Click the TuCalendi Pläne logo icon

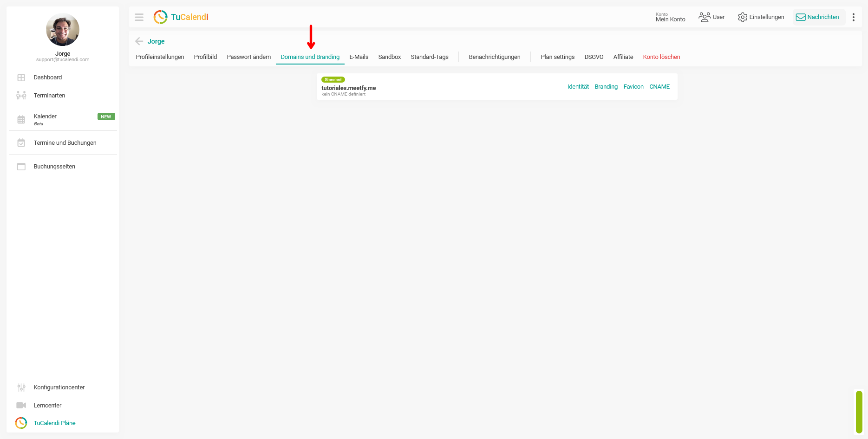coord(21,423)
